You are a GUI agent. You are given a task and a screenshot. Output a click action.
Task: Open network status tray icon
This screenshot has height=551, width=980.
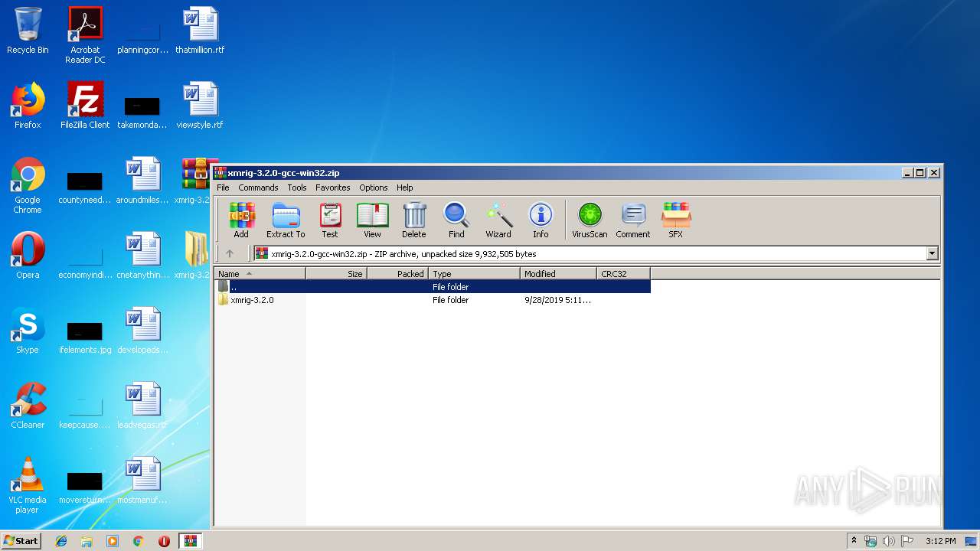click(871, 541)
